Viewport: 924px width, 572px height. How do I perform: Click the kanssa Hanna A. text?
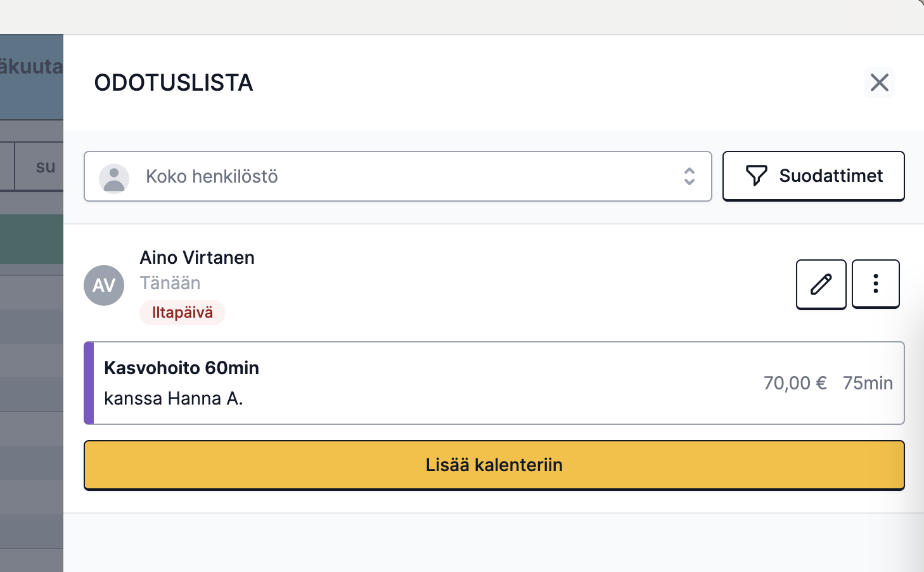pos(174,398)
